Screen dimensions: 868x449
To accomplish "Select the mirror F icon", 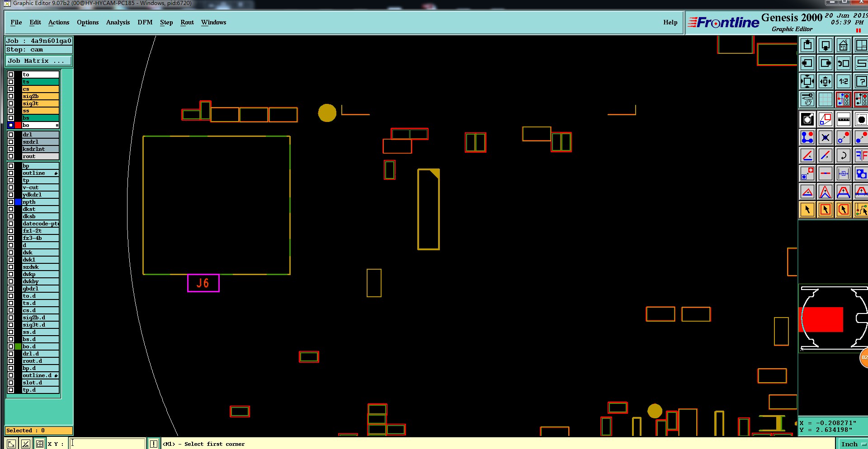I will point(861,155).
